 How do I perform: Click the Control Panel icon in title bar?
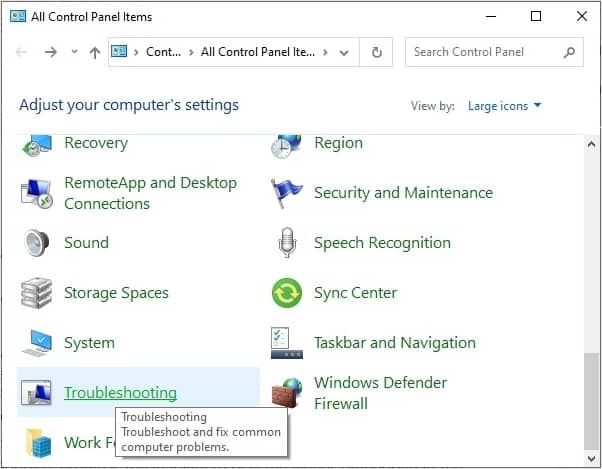pos(18,16)
